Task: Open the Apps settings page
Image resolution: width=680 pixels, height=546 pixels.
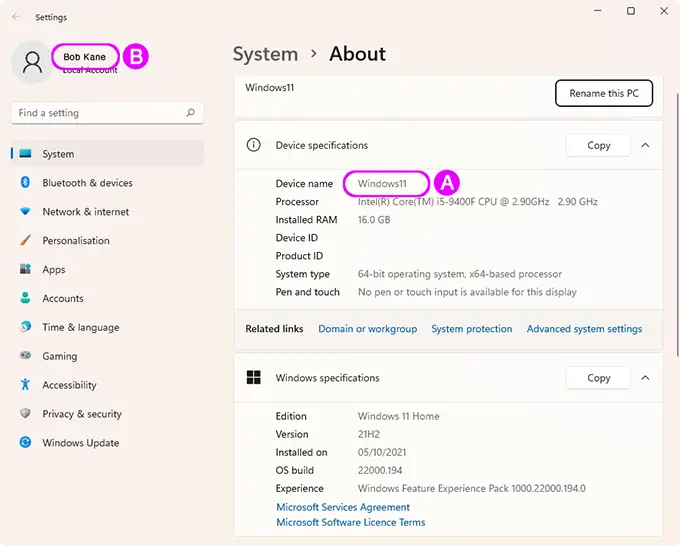Action: point(108,269)
